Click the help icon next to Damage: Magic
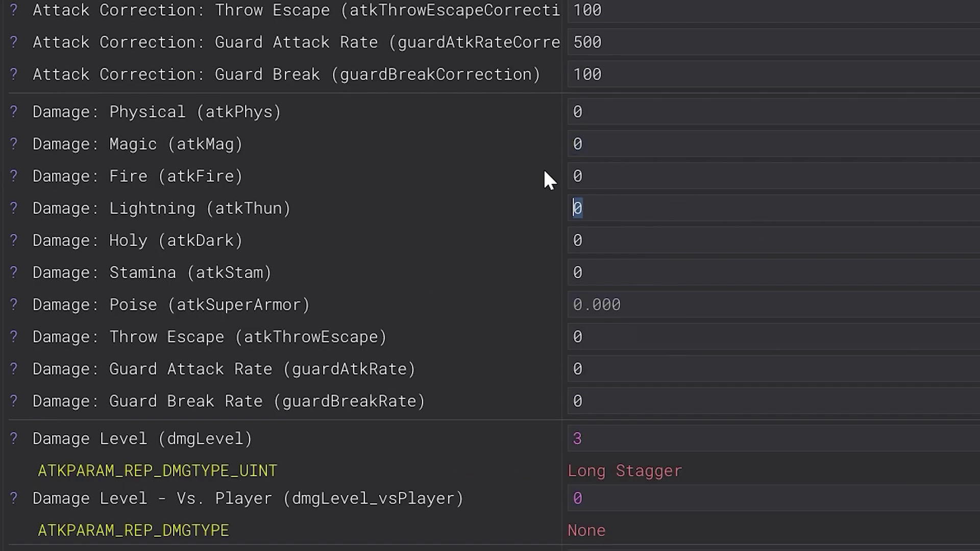The width and height of the screenshot is (980, 551). point(14,144)
